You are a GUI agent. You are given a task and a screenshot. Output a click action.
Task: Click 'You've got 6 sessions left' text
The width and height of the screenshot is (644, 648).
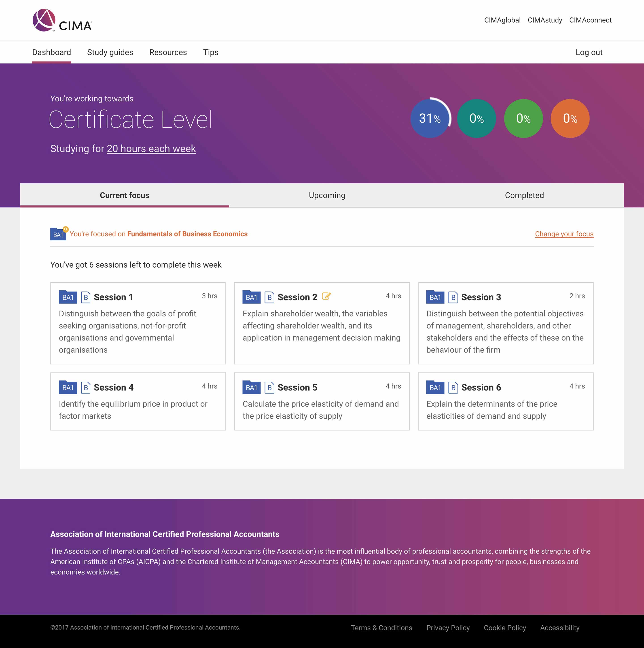coord(136,265)
